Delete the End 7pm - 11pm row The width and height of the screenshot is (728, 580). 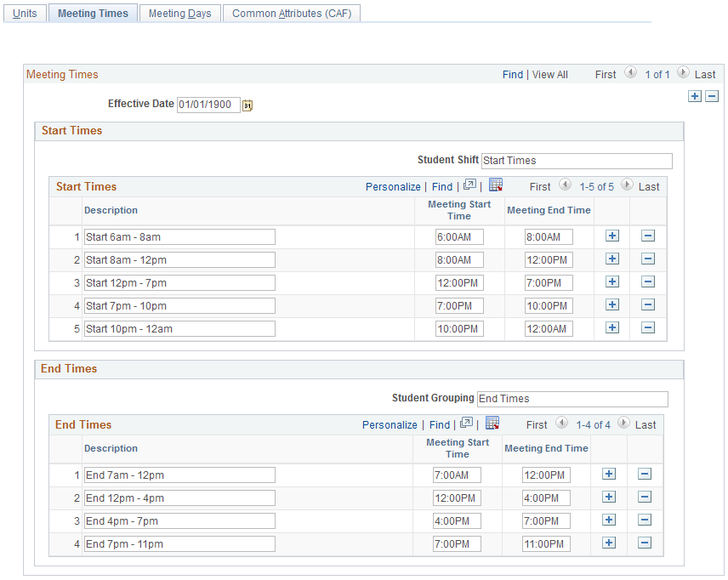point(646,543)
